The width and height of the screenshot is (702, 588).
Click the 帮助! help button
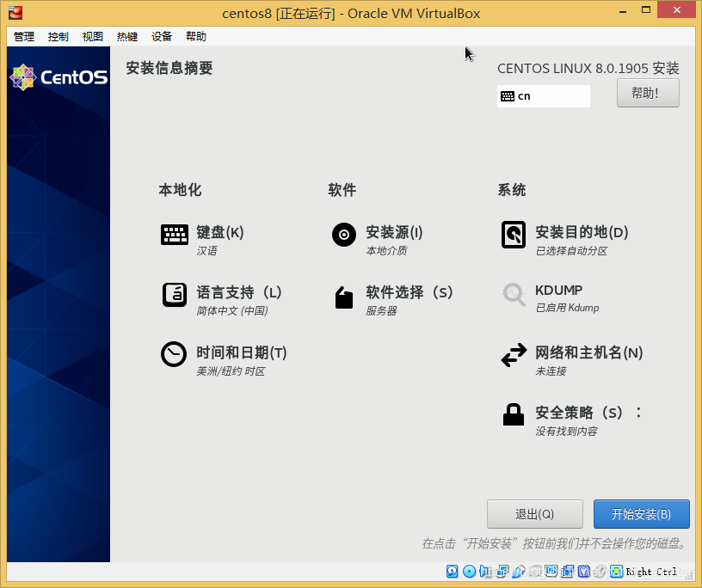[648, 93]
